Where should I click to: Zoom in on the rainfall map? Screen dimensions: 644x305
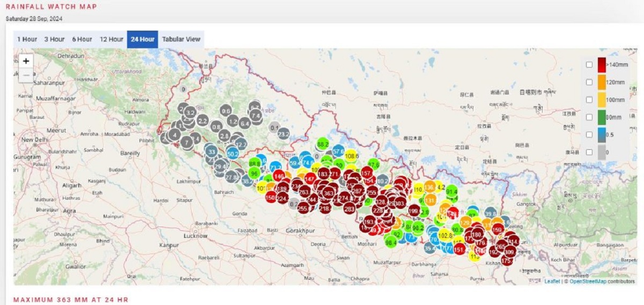pyautogui.click(x=26, y=61)
